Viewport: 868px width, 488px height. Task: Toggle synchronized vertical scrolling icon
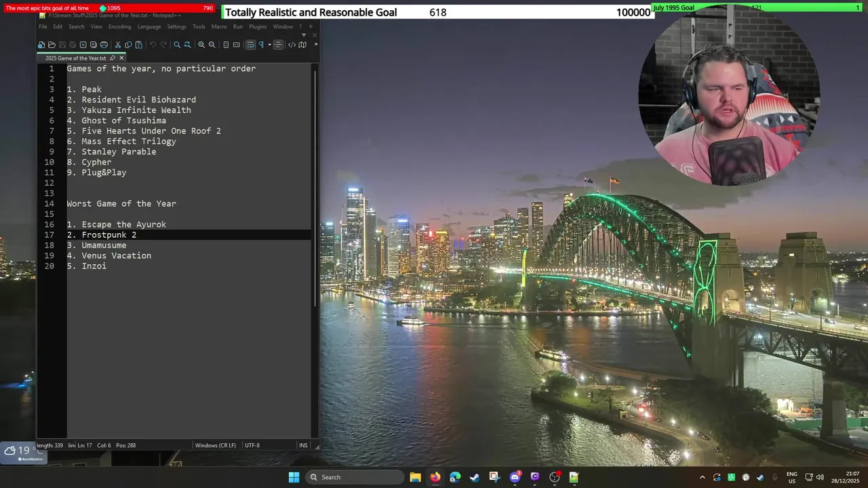tap(226, 45)
